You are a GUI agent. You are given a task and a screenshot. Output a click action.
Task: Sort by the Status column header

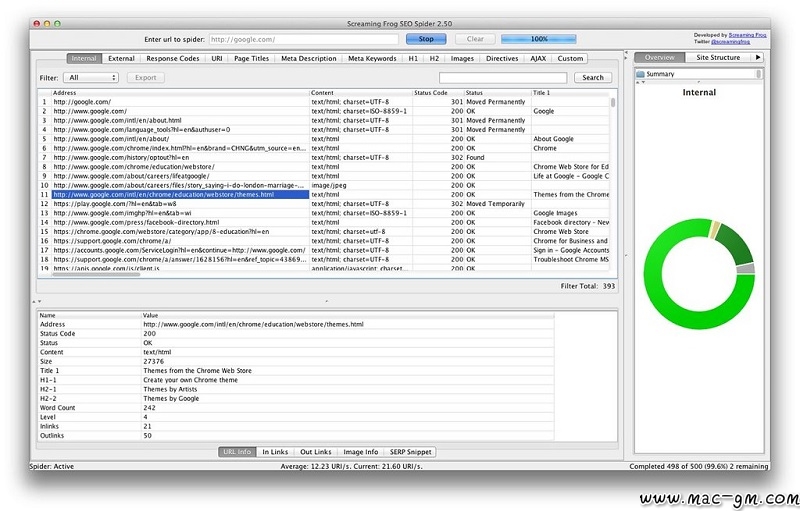click(x=498, y=93)
